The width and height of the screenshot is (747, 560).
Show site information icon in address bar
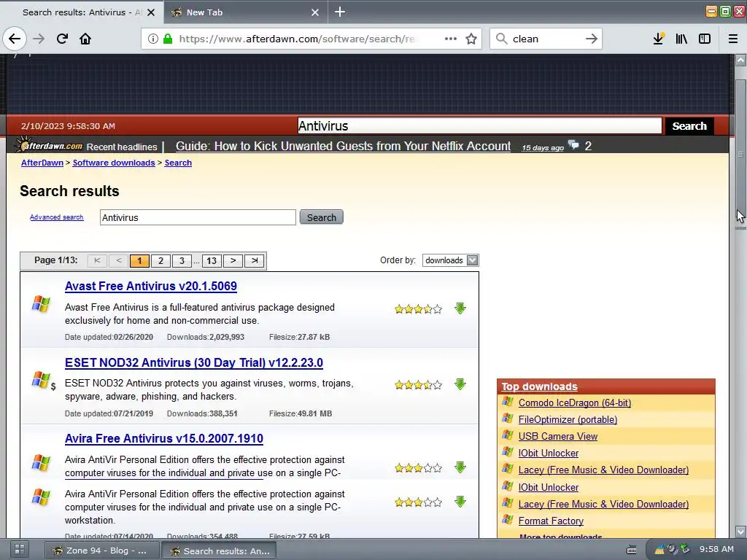[153, 39]
